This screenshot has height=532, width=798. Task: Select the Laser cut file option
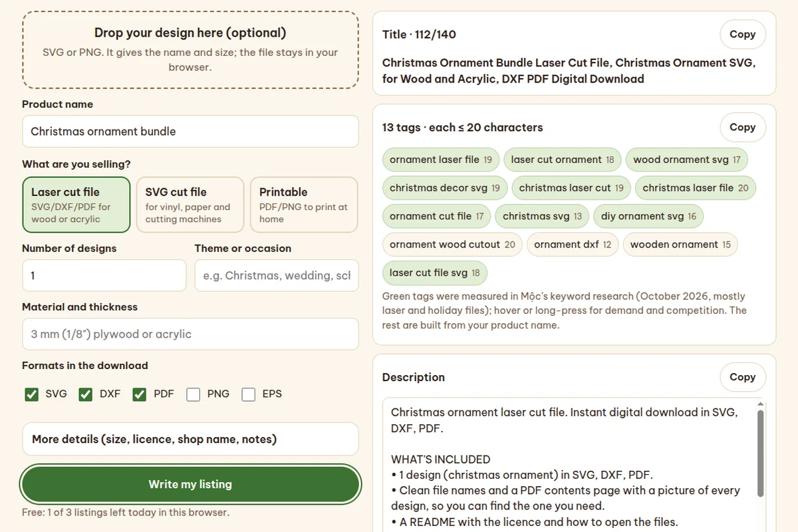(76, 205)
